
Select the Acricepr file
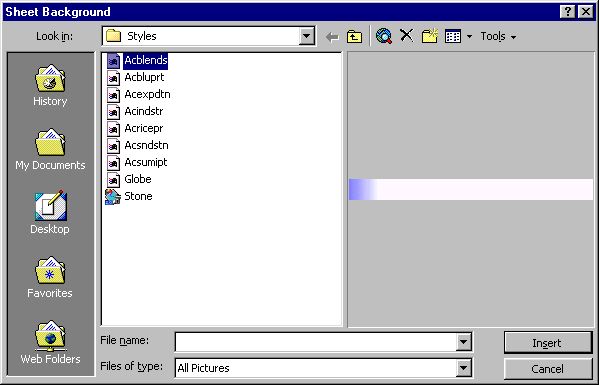pyautogui.click(x=144, y=128)
